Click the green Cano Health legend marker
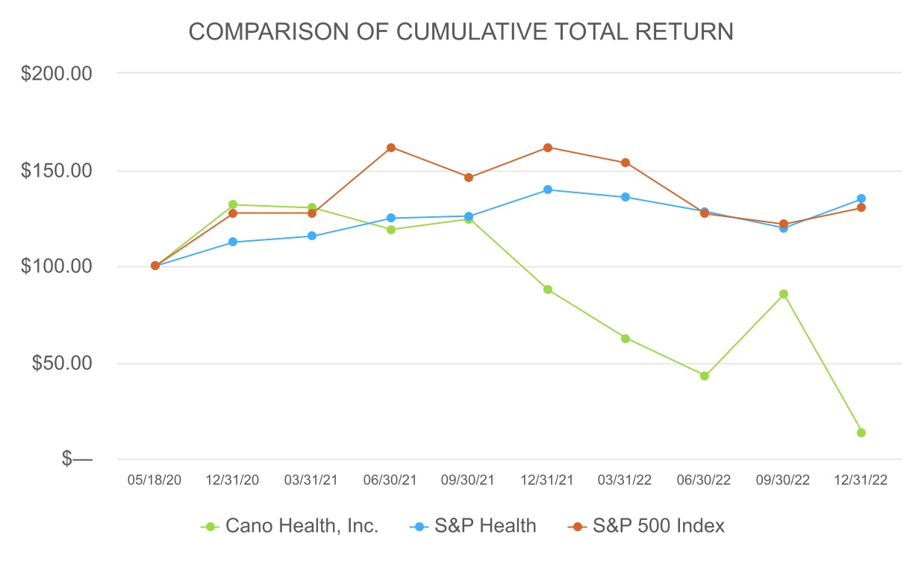 (210, 526)
